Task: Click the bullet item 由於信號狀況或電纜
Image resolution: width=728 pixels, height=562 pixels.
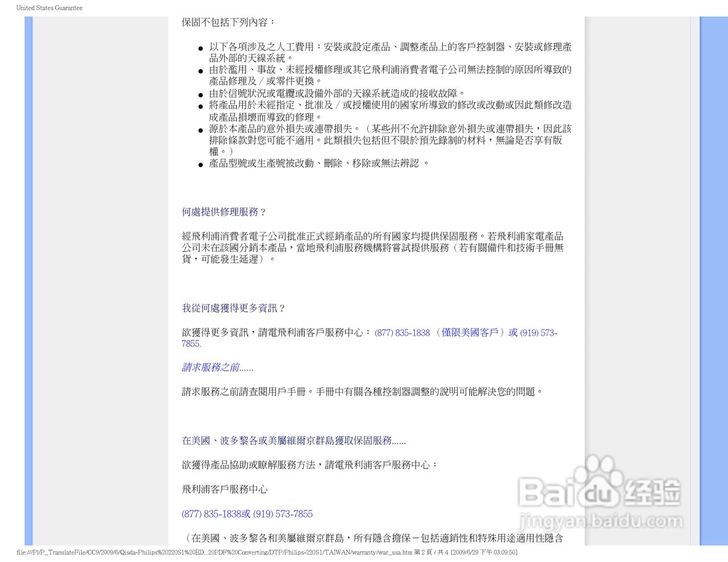Action: tap(338, 93)
